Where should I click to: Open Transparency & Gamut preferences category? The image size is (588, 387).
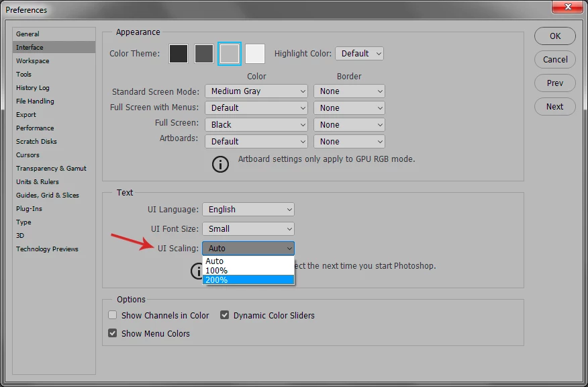point(54,169)
